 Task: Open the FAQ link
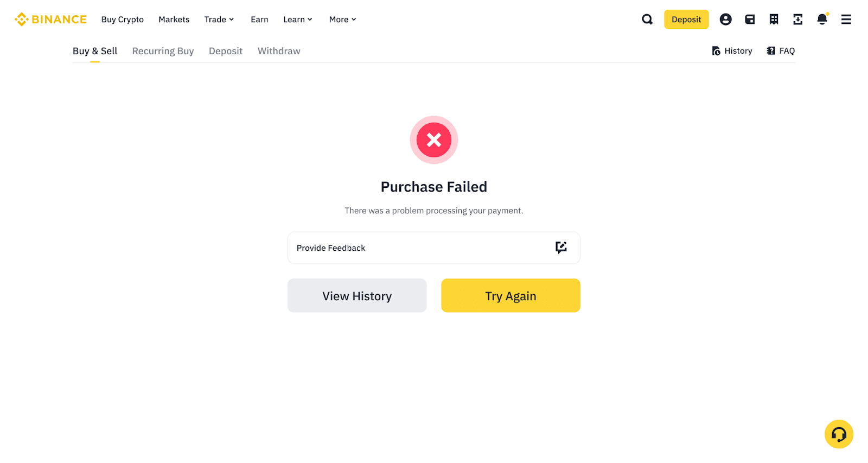click(x=781, y=51)
